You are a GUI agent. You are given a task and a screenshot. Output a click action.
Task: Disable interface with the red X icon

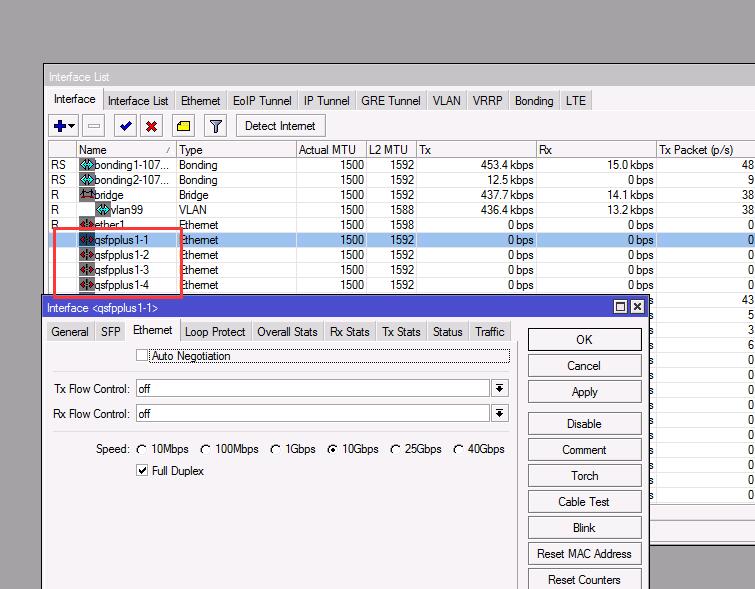point(151,126)
